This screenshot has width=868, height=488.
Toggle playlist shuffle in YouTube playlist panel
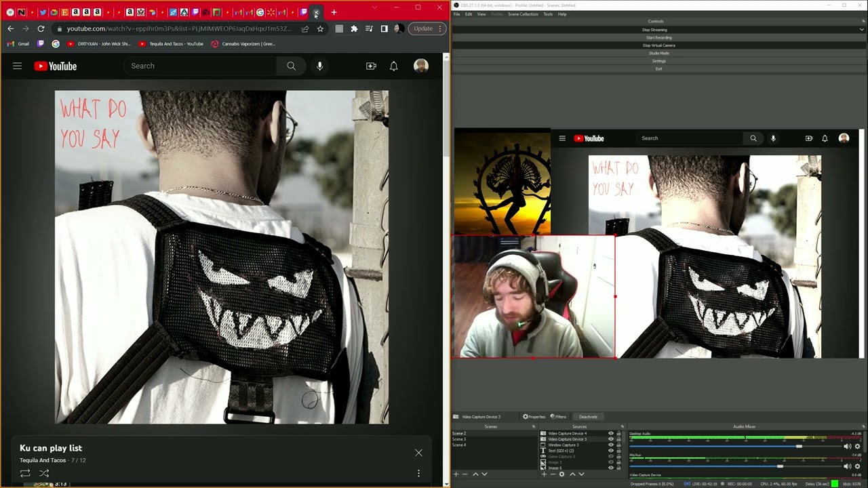coord(44,473)
